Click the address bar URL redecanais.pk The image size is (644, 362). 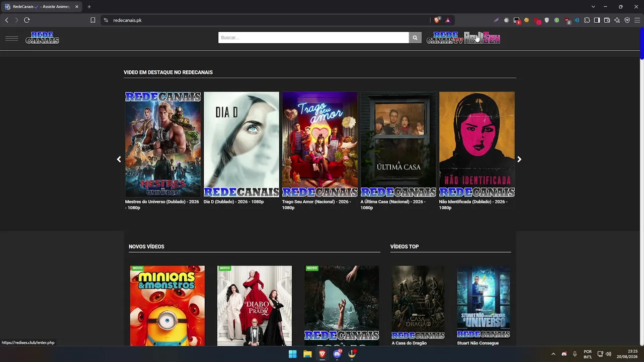(127, 20)
